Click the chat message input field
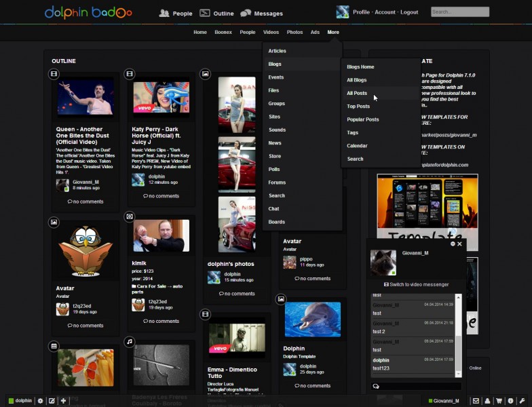Image resolution: width=532 pixels, height=407 pixels. (x=417, y=387)
